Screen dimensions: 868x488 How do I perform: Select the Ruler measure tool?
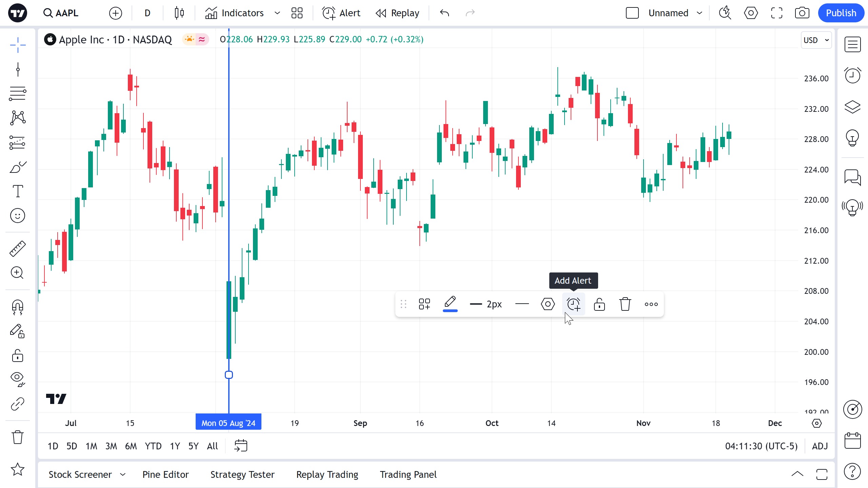pyautogui.click(x=17, y=248)
